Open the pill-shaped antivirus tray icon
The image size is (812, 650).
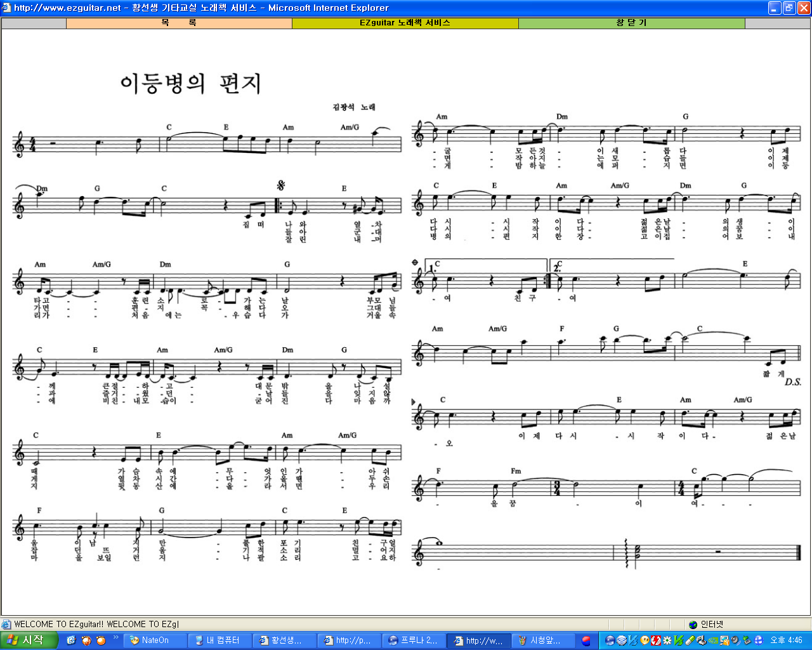point(690,640)
